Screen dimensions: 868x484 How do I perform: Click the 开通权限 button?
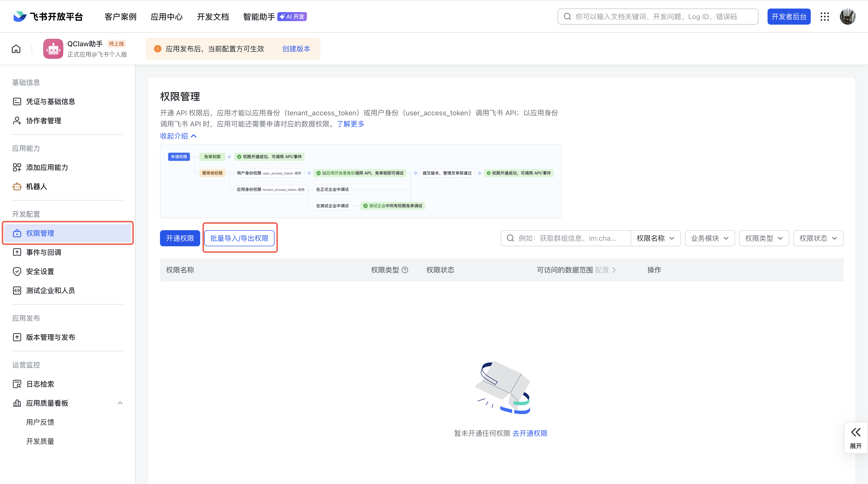pos(180,238)
